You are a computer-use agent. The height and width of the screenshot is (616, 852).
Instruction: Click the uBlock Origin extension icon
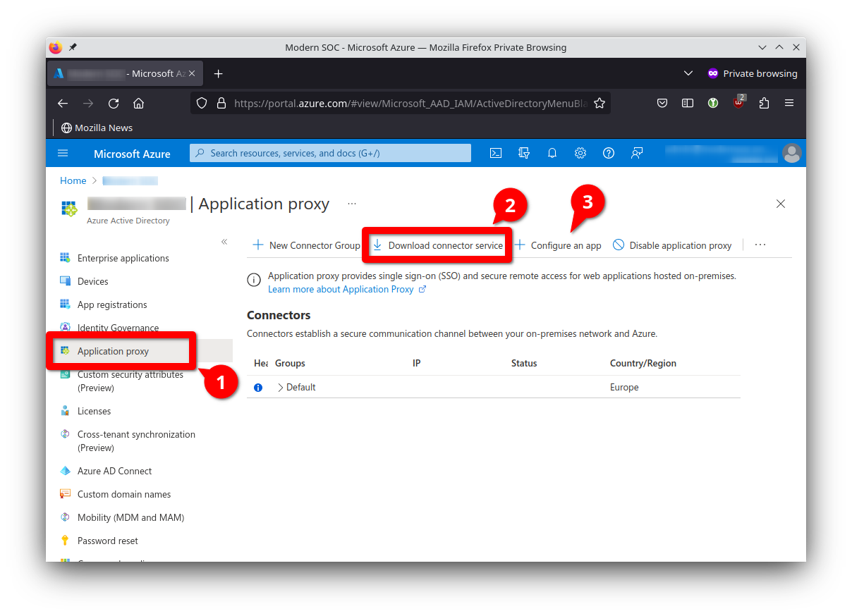[x=738, y=103]
